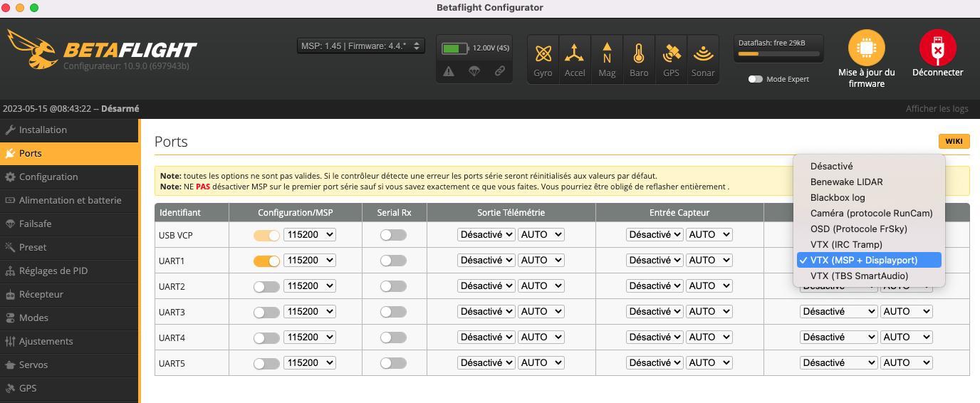This screenshot has height=403, width=980.
Task: Switch to the Modes tab
Action: [x=69, y=318]
